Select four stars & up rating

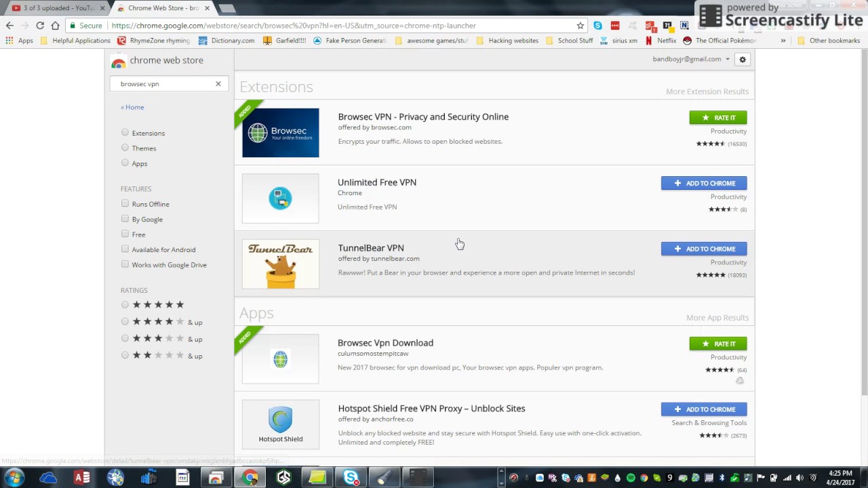tap(125, 322)
